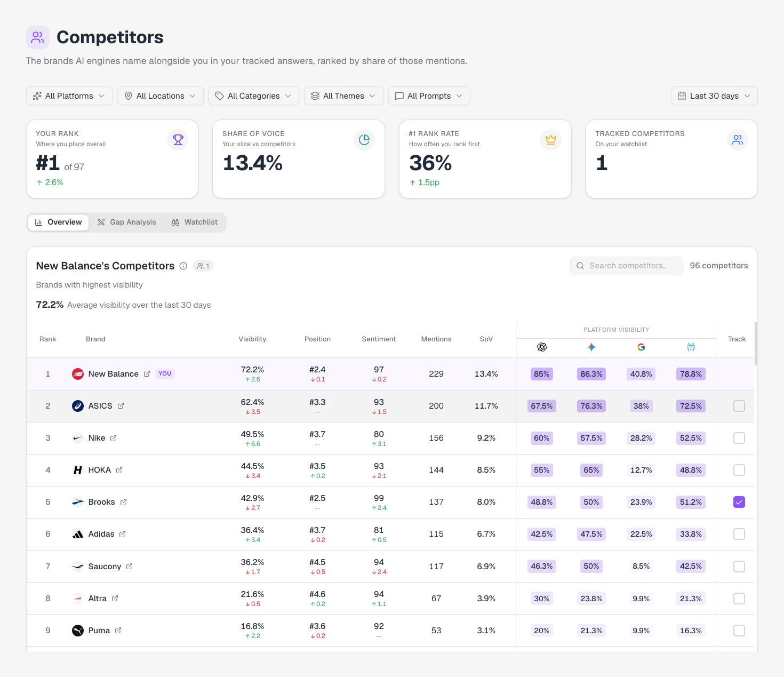The width and height of the screenshot is (784, 677).
Task: Track Altra with its checkbox
Action: pyautogui.click(x=739, y=599)
